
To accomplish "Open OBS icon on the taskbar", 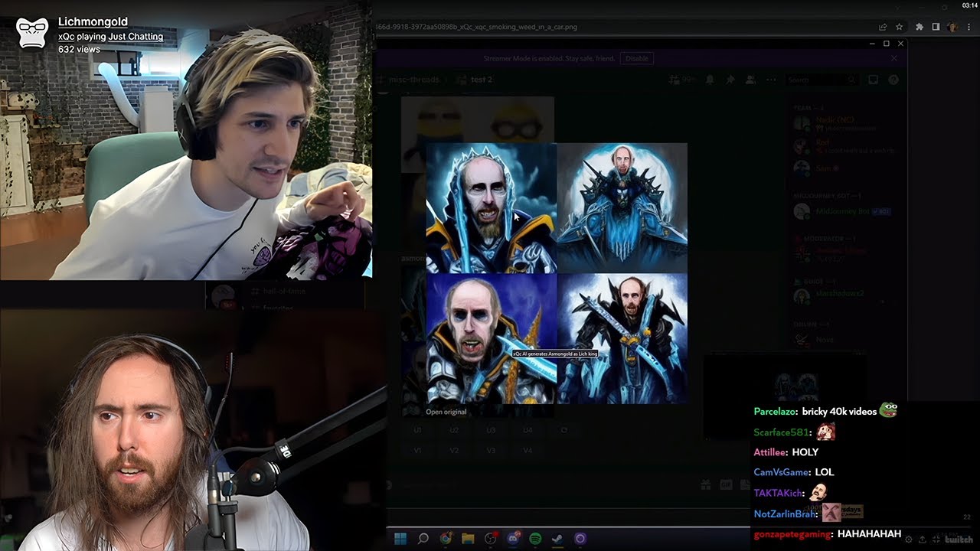I will [491, 539].
